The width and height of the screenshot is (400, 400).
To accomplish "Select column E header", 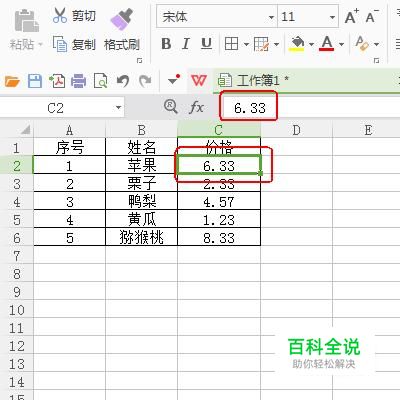I will 368,130.
